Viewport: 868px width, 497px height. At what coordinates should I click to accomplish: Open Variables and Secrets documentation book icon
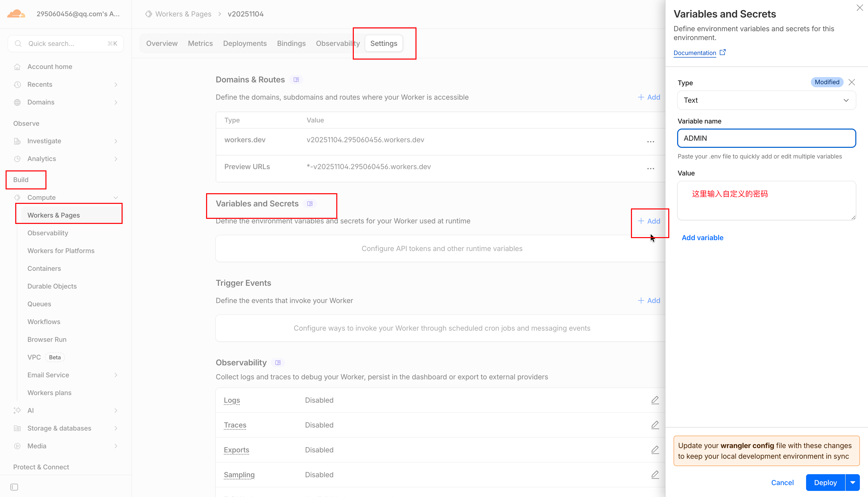point(310,204)
